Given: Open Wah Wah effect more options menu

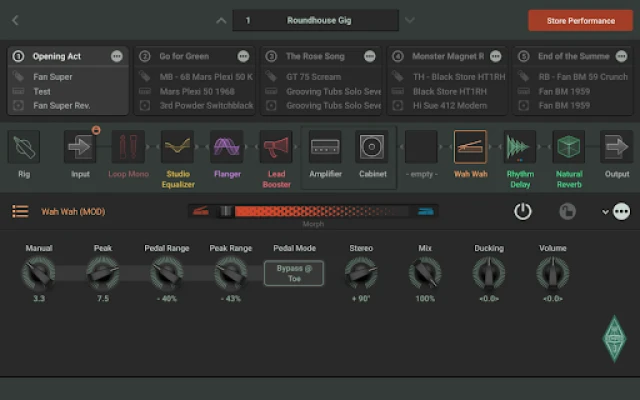Looking at the screenshot, I should click(x=622, y=211).
